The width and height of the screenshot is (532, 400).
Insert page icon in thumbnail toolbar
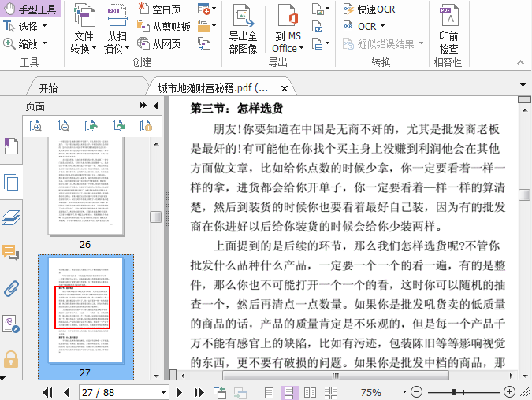(147, 126)
